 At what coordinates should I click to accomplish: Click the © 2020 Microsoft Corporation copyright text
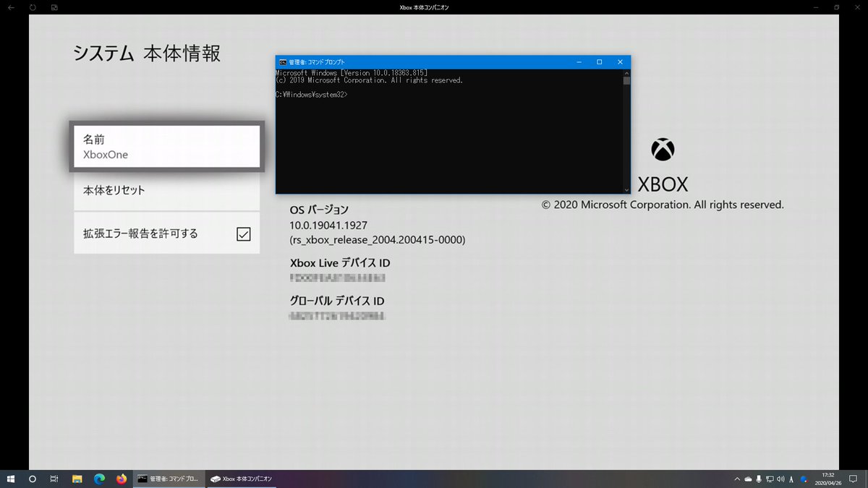(x=663, y=205)
